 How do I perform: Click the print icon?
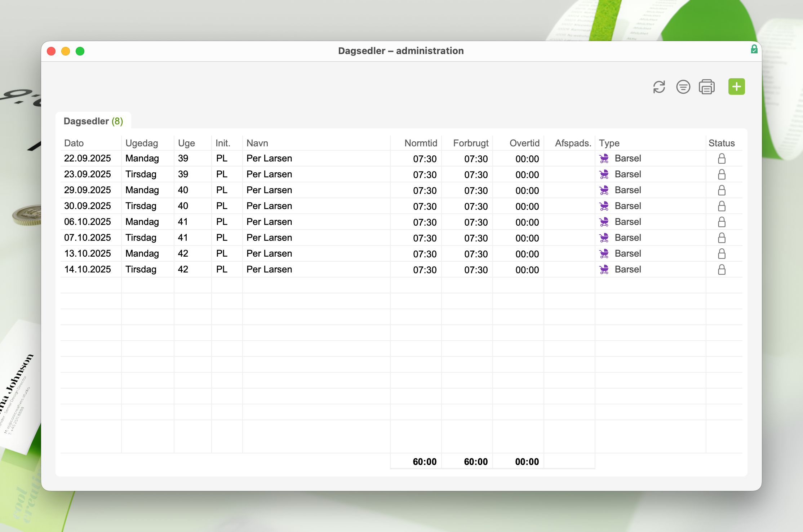tap(707, 87)
